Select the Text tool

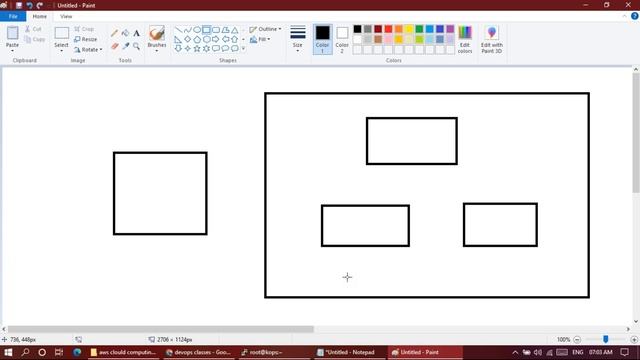136,33
